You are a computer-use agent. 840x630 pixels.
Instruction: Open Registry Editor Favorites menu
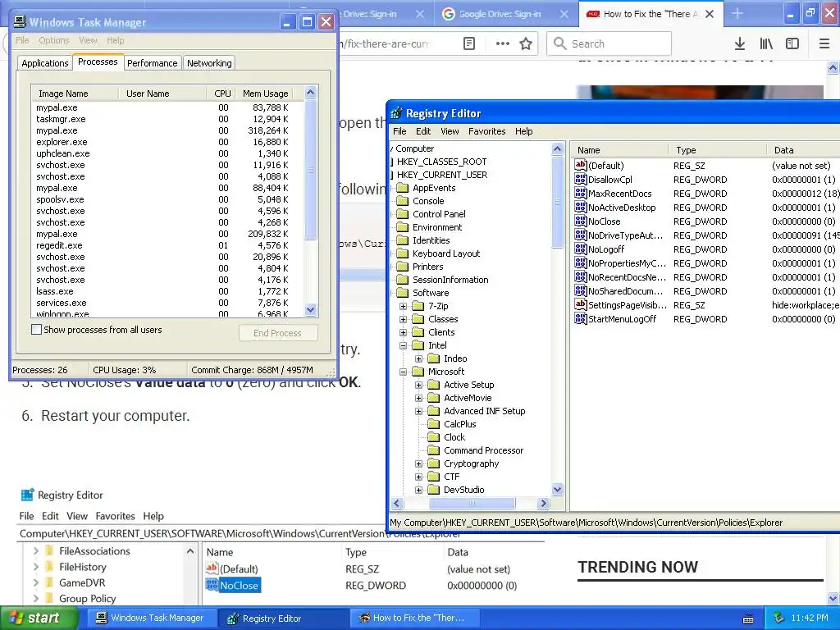tap(486, 131)
